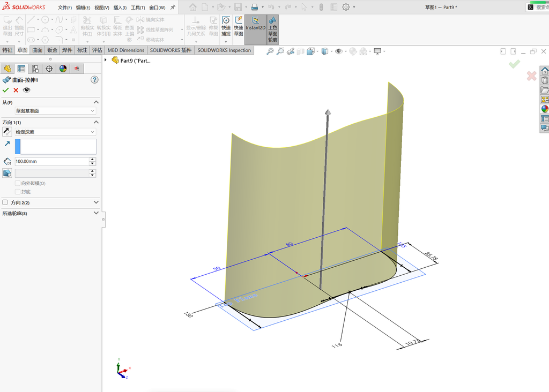549x392 pixels.
Task: Toggle 上色草图轮廓 shaded sketch contours
Action: tap(272, 29)
